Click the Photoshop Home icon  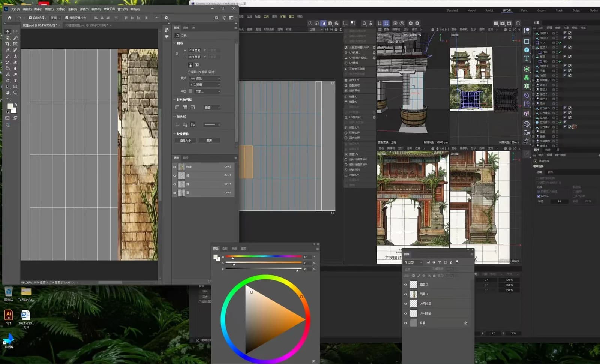pos(9,18)
